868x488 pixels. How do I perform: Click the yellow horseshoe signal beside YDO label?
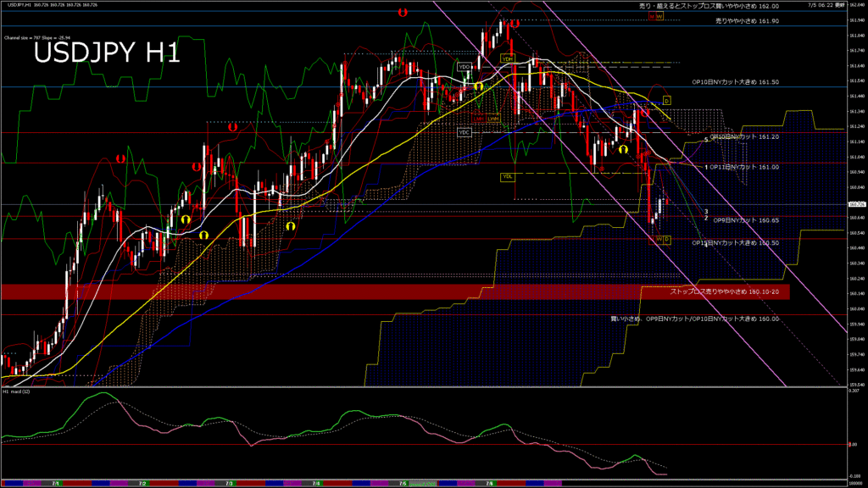tap(478, 86)
